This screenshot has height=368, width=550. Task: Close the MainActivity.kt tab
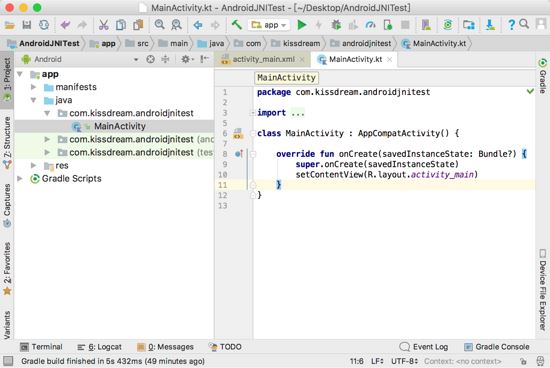[389, 60]
